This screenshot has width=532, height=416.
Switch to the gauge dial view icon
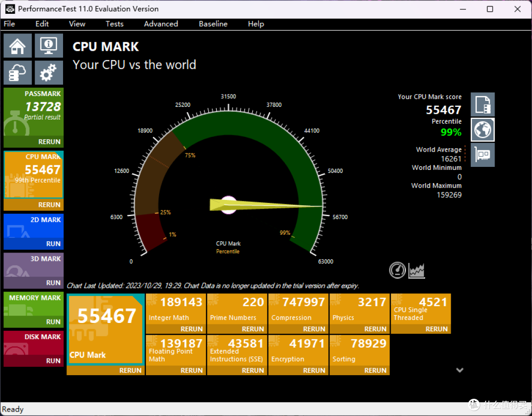pyautogui.click(x=398, y=270)
